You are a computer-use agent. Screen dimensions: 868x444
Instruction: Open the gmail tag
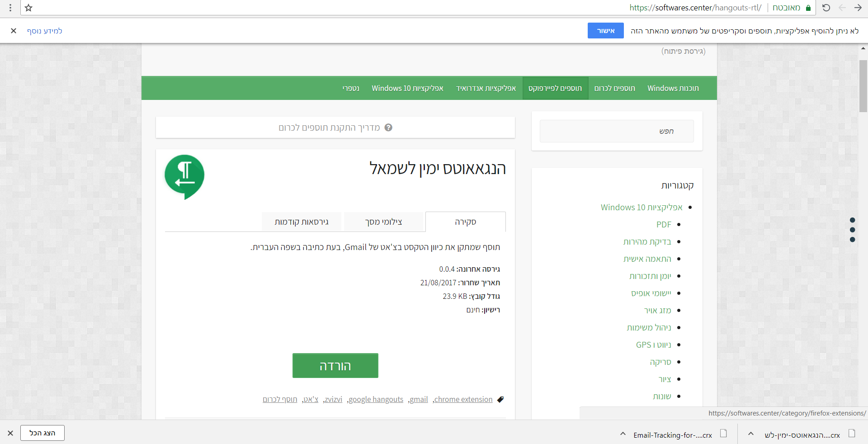[419, 399]
